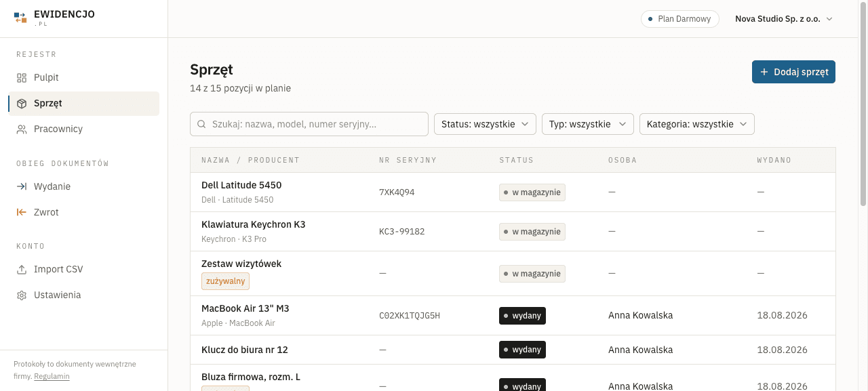Click the Apple · MacBook Air subtitle
Screen dimensions: 868x391
pyautogui.click(x=238, y=323)
